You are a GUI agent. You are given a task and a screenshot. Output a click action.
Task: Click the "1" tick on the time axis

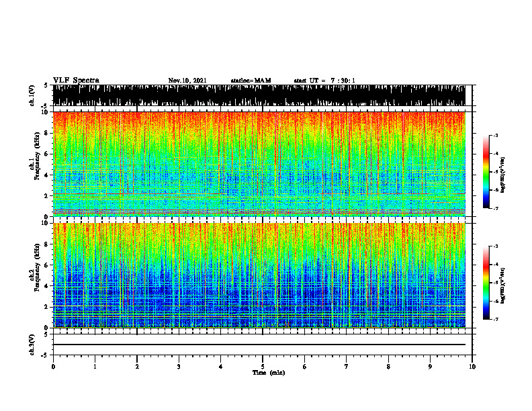[95, 367]
